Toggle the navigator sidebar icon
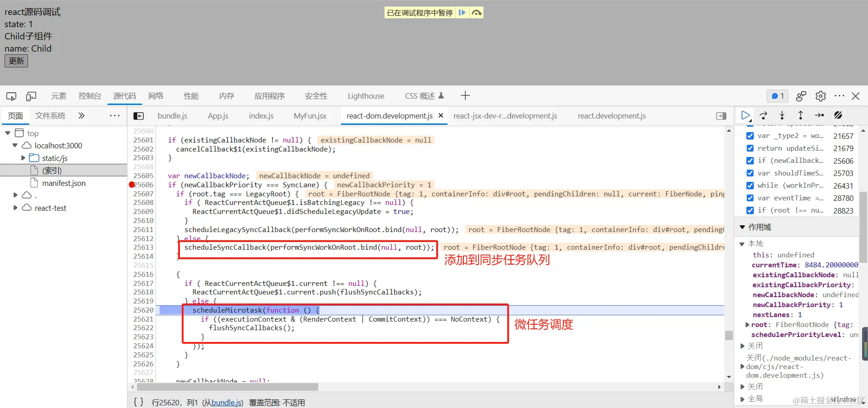868x408 pixels. [x=139, y=116]
